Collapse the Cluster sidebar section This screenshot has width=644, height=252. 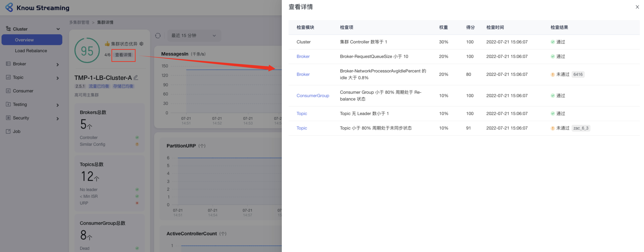[x=58, y=29]
